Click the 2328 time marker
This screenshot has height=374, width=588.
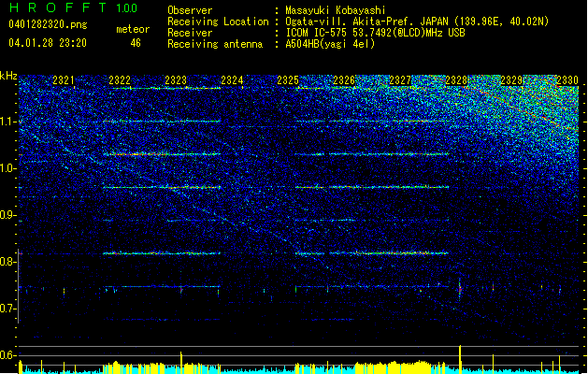(456, 80)
